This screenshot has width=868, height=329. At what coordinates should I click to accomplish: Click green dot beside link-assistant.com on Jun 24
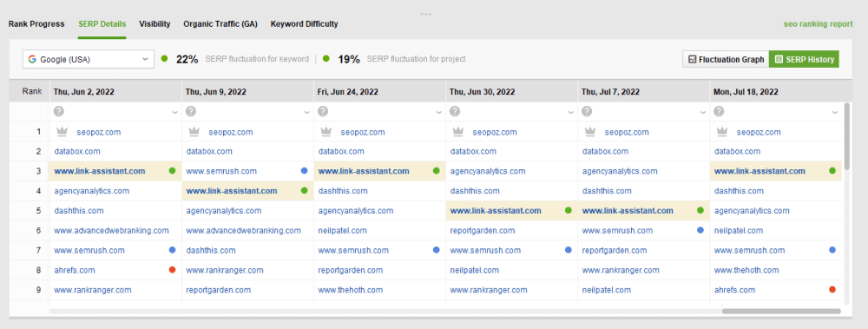tap(437, 171)
